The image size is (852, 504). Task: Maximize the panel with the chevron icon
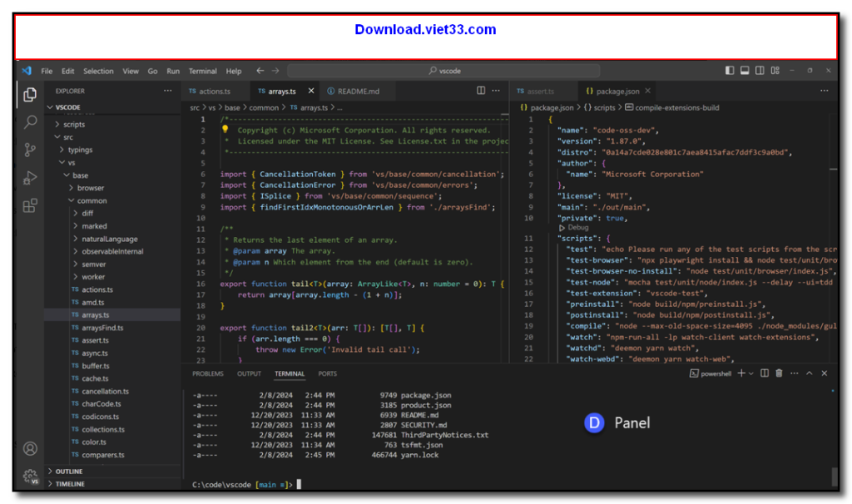[811, 373]
